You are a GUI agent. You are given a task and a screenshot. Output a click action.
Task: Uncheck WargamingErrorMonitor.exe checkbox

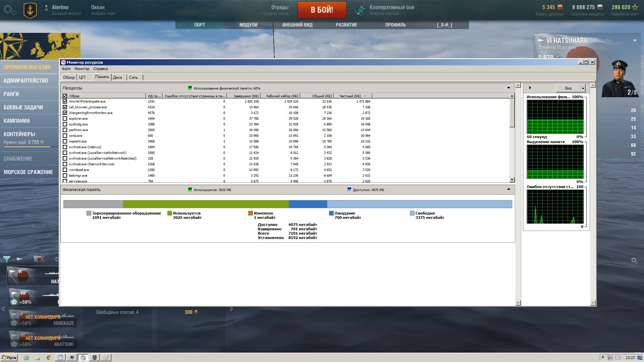(65, 113)
